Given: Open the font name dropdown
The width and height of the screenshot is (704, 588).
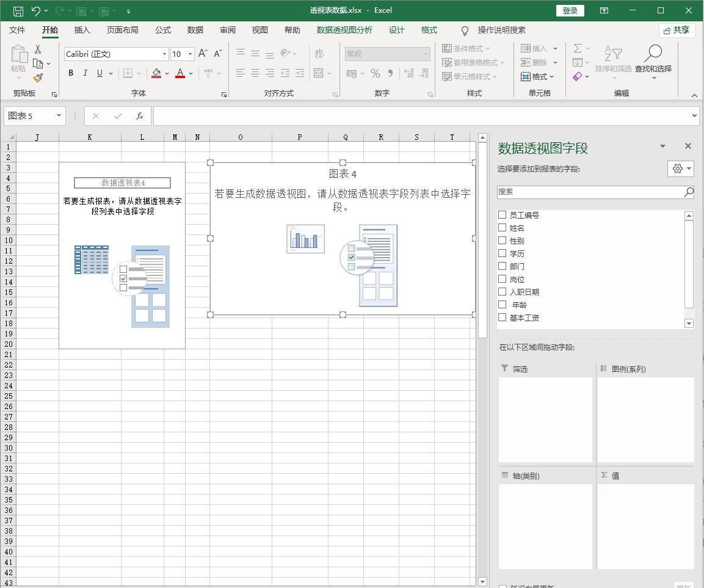Looking at the screenshot, I should pos(164,54).
